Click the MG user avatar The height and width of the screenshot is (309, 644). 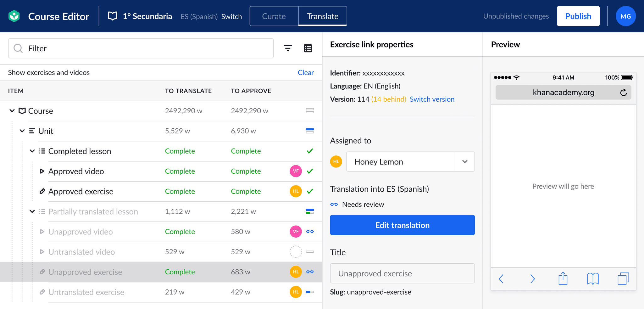pyautogui.click(x=625, y=16)
